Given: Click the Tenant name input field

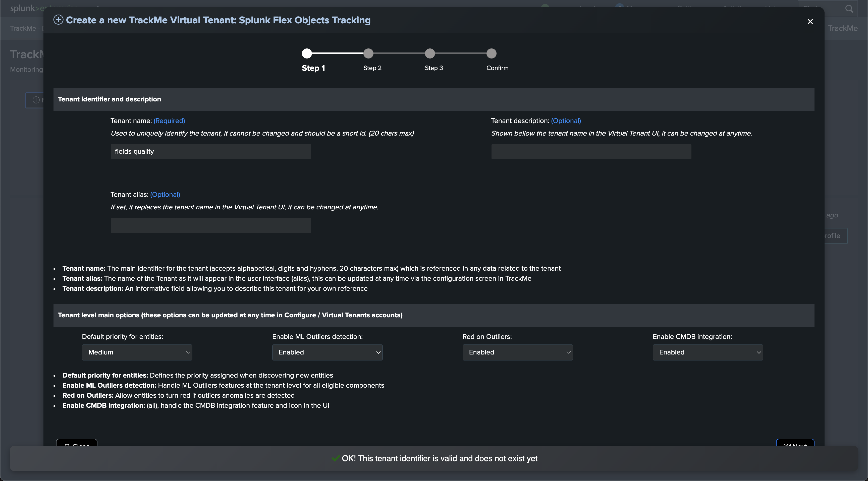Looking at the screenshot, I should pyautogui.click(x=211, y=152).
